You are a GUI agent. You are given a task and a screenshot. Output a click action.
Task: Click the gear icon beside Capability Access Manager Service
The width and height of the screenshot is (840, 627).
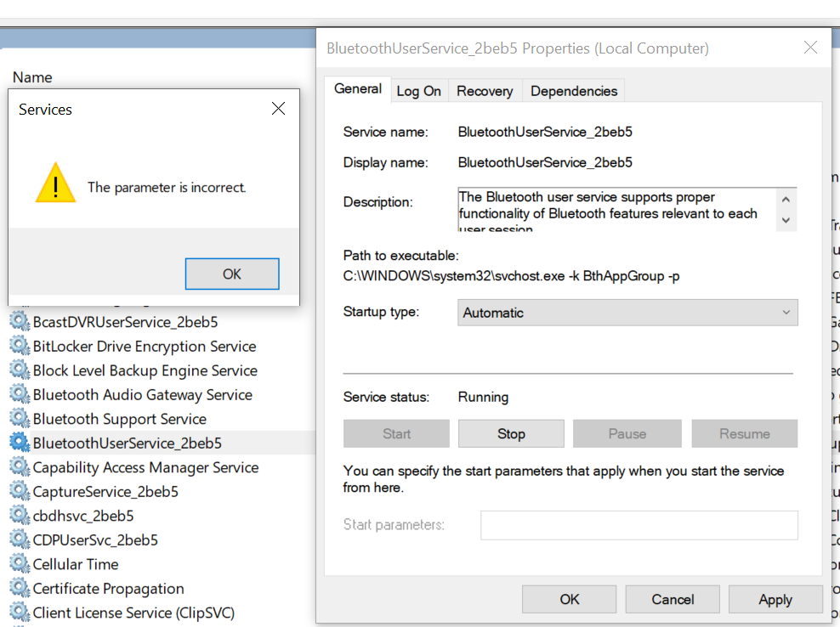coord(20,467)
